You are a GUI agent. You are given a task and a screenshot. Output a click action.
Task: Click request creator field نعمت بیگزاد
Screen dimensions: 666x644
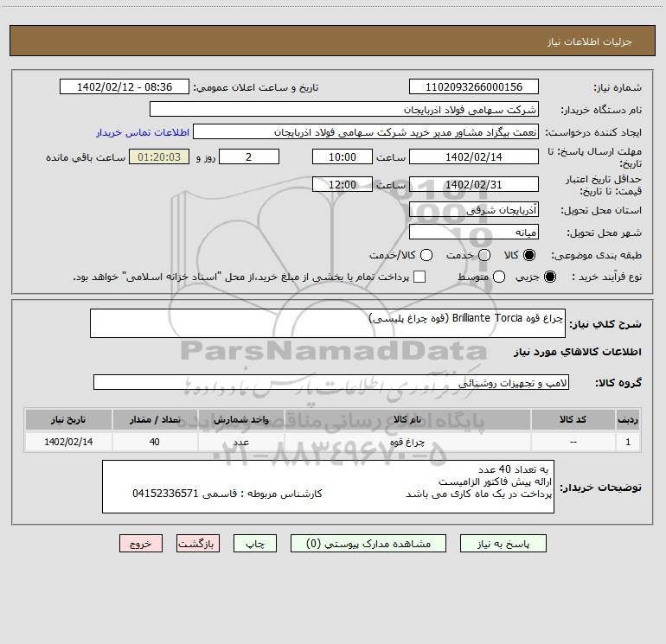point(366,131)
